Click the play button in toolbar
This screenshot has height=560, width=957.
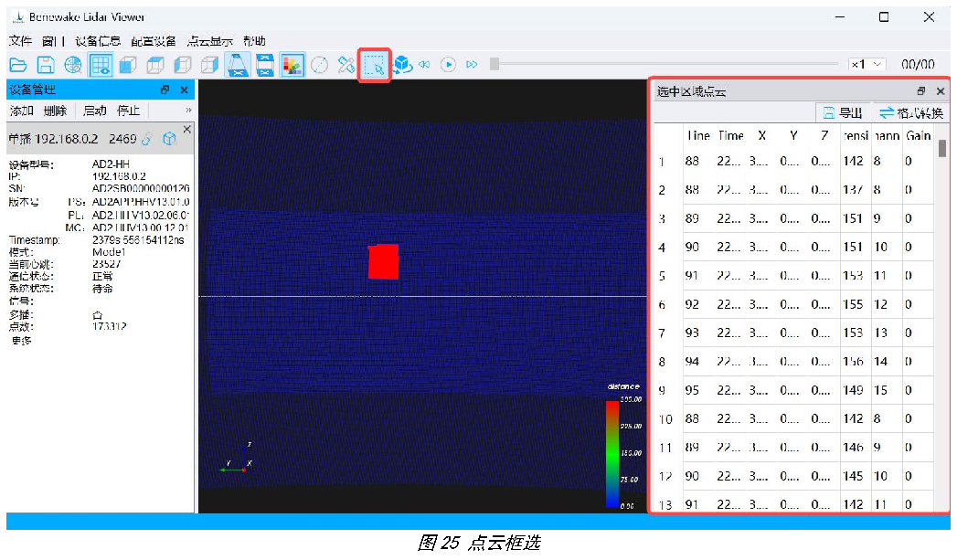tap(448, 64)
